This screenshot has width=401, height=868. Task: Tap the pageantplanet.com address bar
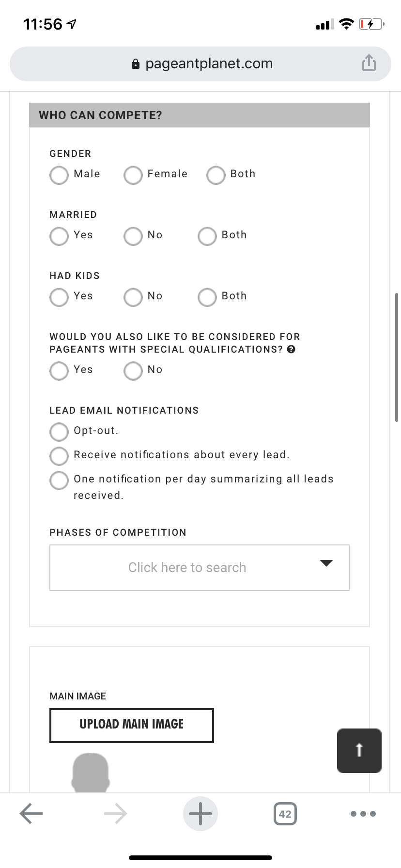coord(200,64)
